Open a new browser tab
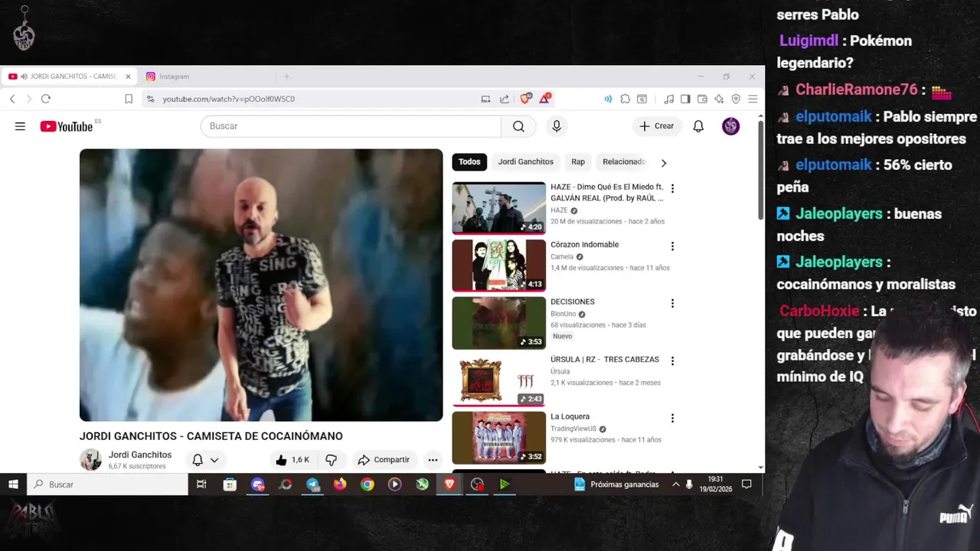This screenshot has width=980, height=551. tap(286, 77)
